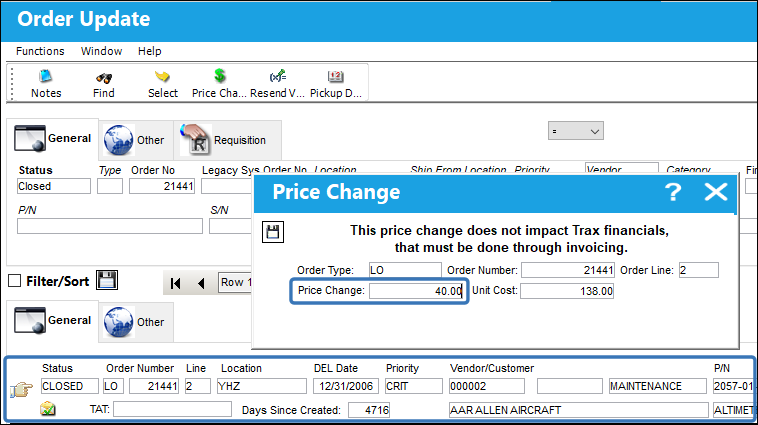Click the MAINTENANCE cell

coord(657,386)
